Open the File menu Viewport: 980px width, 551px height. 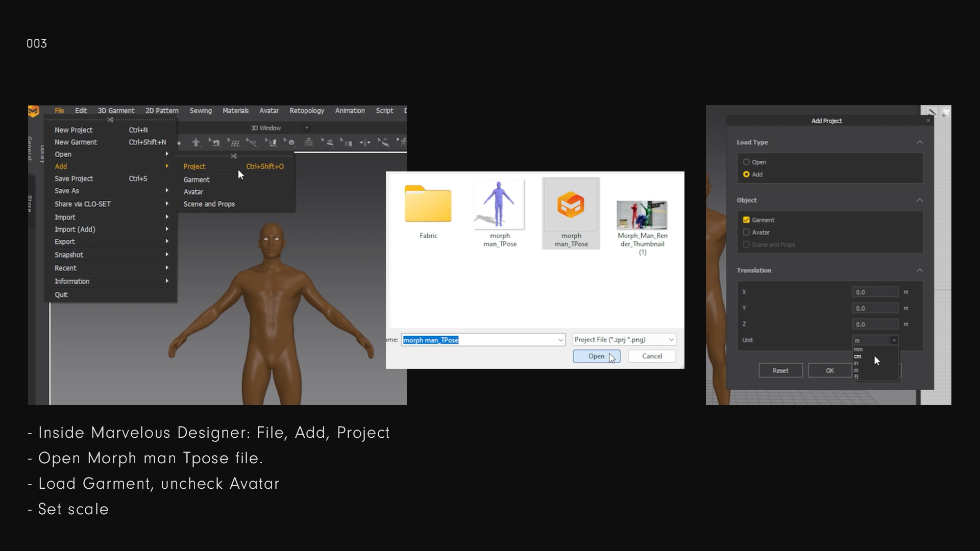(x=60, y=111)
